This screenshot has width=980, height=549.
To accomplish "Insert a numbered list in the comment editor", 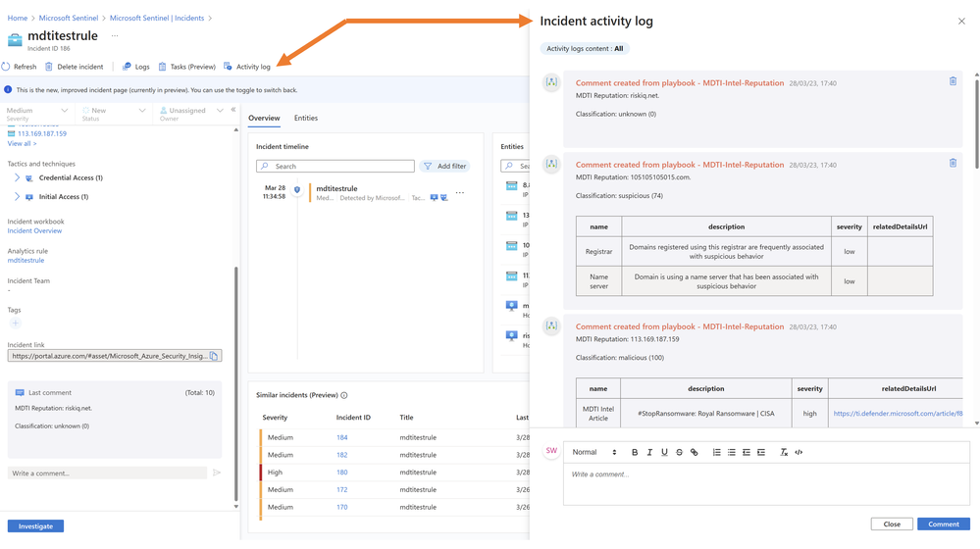I will (x=716, y=452).
